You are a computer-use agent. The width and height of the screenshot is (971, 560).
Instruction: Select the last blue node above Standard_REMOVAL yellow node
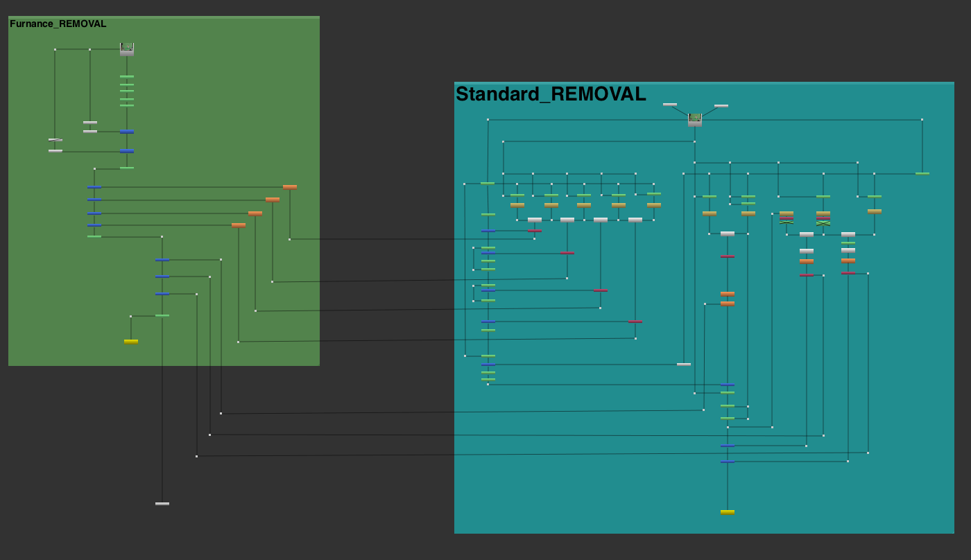(x=728, y=462)
